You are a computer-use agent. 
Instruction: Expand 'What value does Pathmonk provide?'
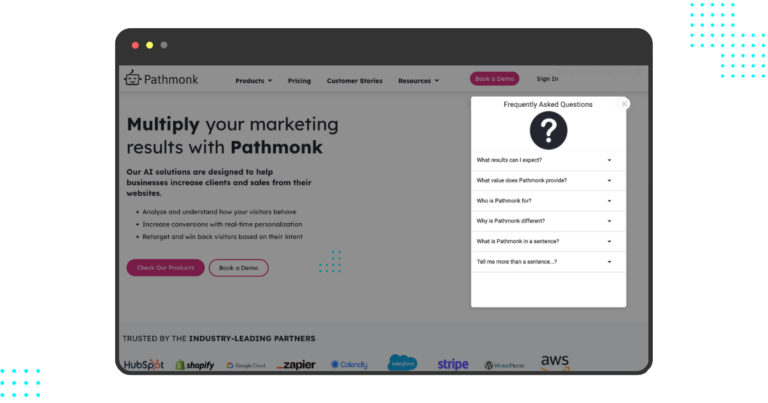pyautogui.click(x=548, y=181)
